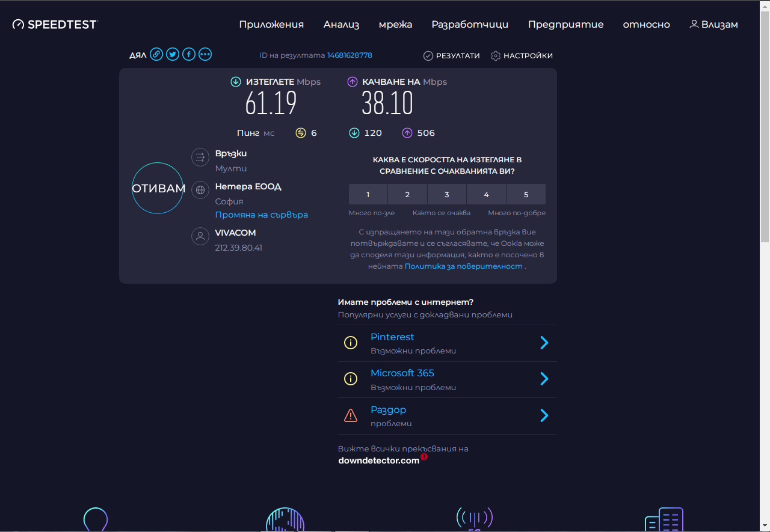The height and width of the screenshot is (532, 770).
Task: Rate download speed as 3
Action: pyautogui.click(x=447, y=194)
